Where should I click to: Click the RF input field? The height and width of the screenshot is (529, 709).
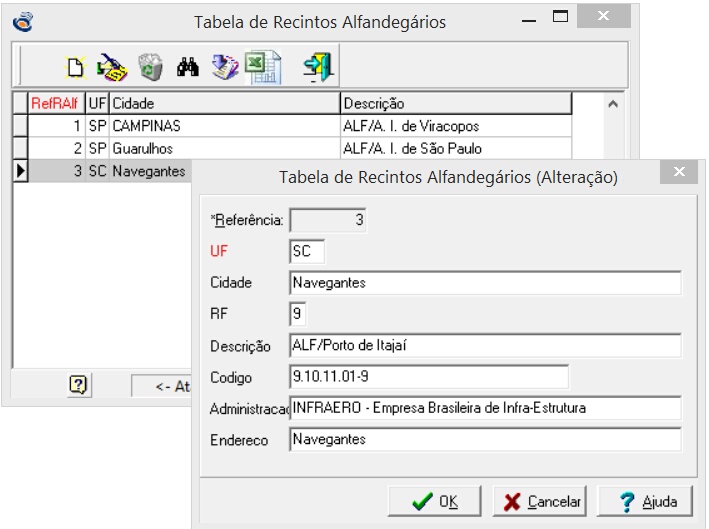click(298, 314)
